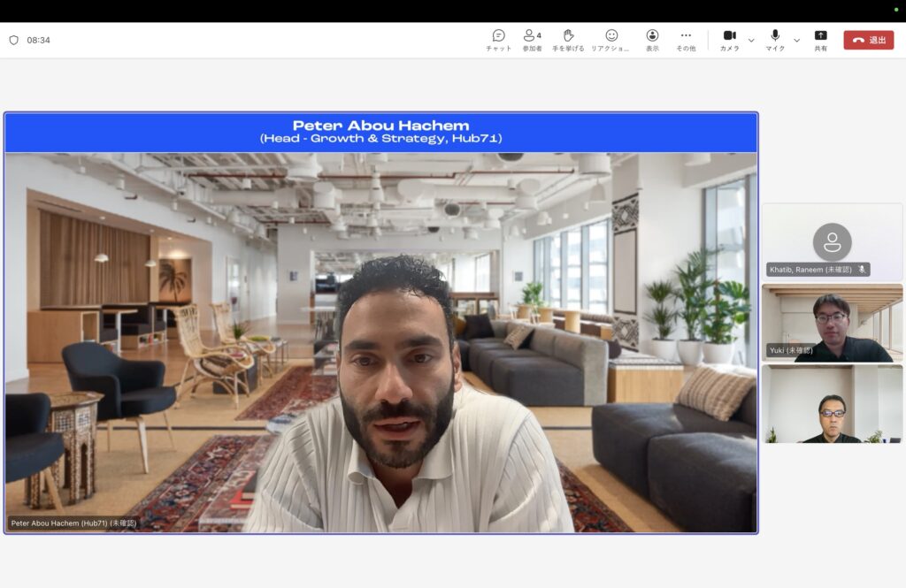Show the 参加者 participants list
The height and width of the screenshot is (588, 906).
click(x=532, y=40)
